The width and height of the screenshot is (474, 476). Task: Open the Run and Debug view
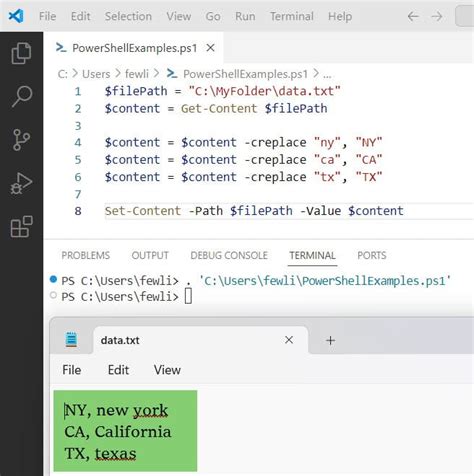coord(21,183)
